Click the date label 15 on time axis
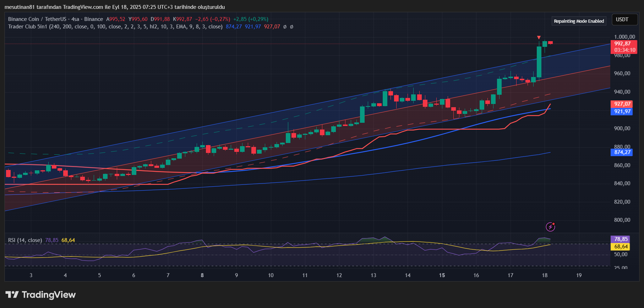Screen dimensions: 644x308 tap(442, 275)
